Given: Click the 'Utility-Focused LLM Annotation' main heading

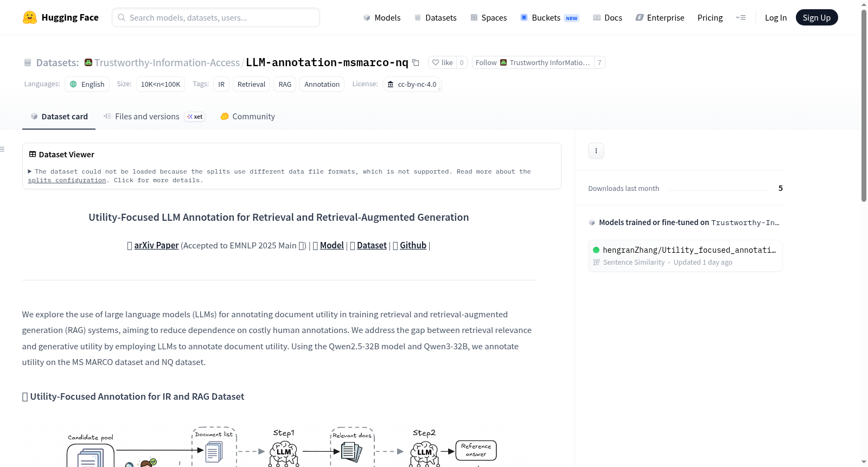Looking at the screenshot, I should 279,217.
